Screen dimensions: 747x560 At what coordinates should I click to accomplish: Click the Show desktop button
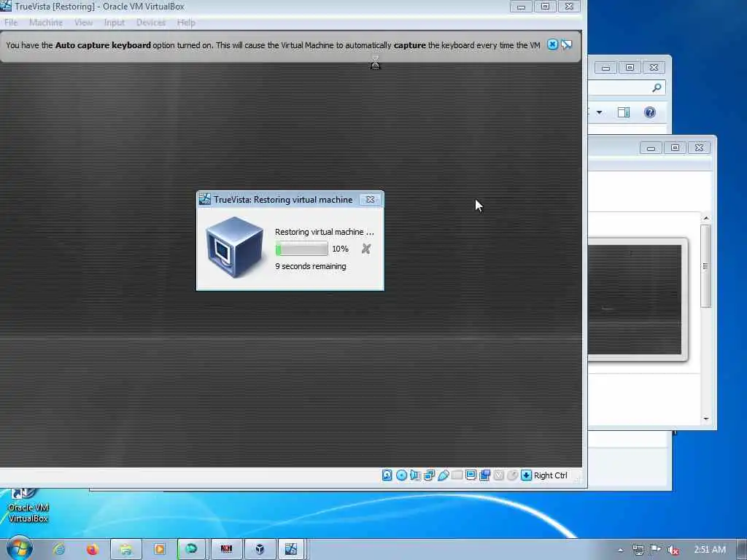point(742,550)
